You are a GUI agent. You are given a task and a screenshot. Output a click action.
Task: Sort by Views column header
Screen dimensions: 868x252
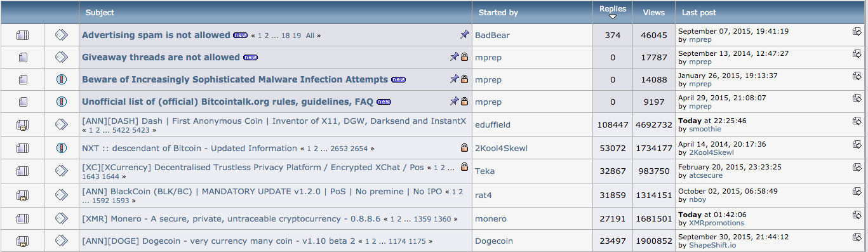(x=653, y=12)
